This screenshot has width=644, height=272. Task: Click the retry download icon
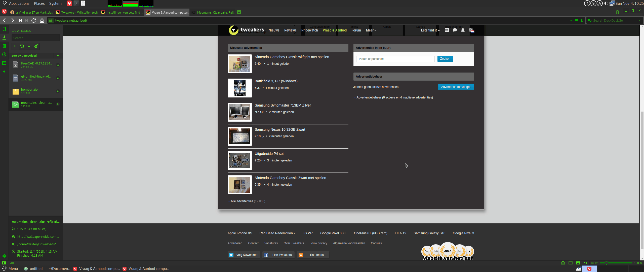(22, 46)
